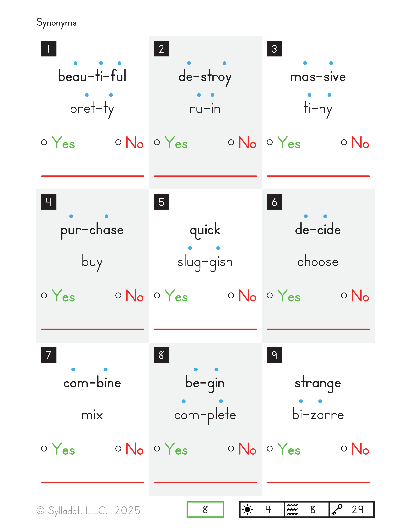
Task: Select Yes for strange and bi-zarre
Action: [269, 448]
